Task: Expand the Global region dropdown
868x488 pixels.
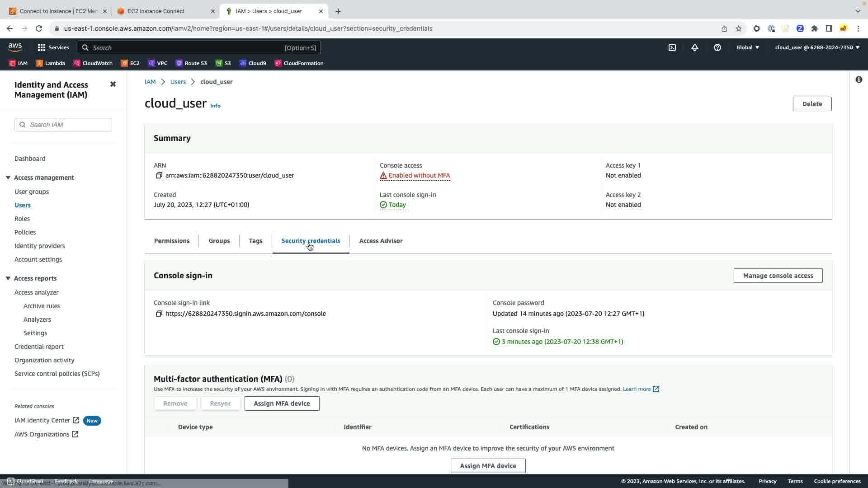Action: [747, 47]
